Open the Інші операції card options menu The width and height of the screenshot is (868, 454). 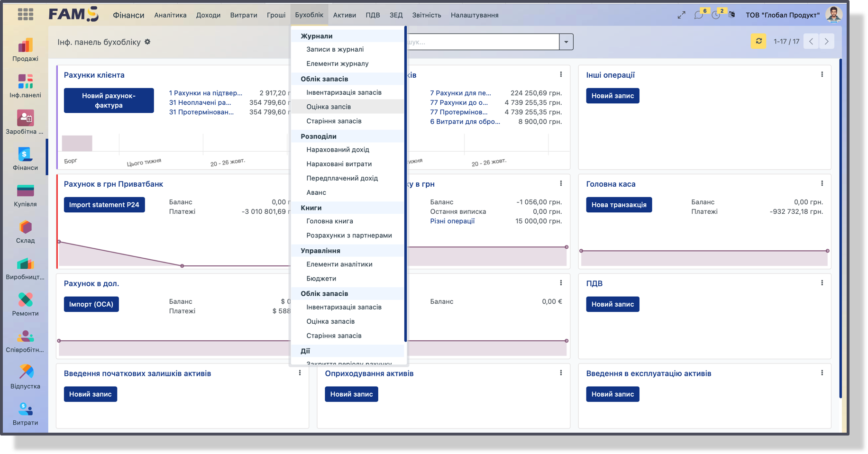click(822, 74)
